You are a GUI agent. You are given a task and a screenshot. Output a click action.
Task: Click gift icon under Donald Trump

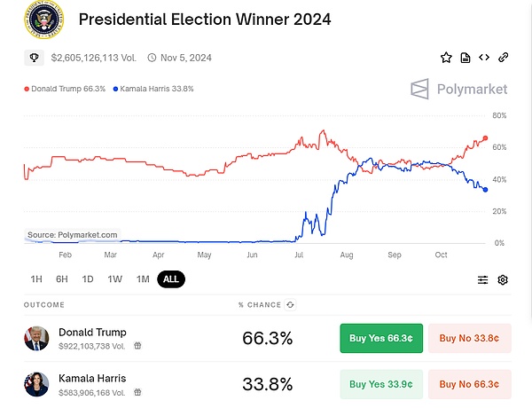click(x=137, y=346)
